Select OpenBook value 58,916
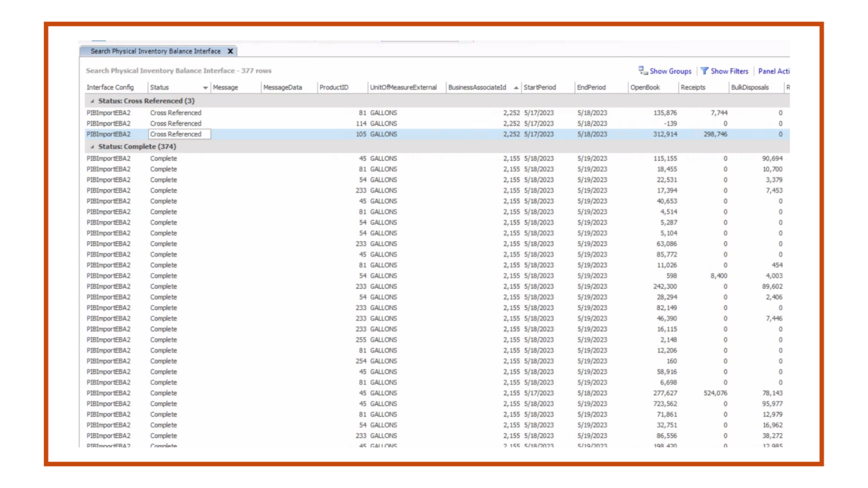This screenshot has width=868, height=488. pos(667,372)
